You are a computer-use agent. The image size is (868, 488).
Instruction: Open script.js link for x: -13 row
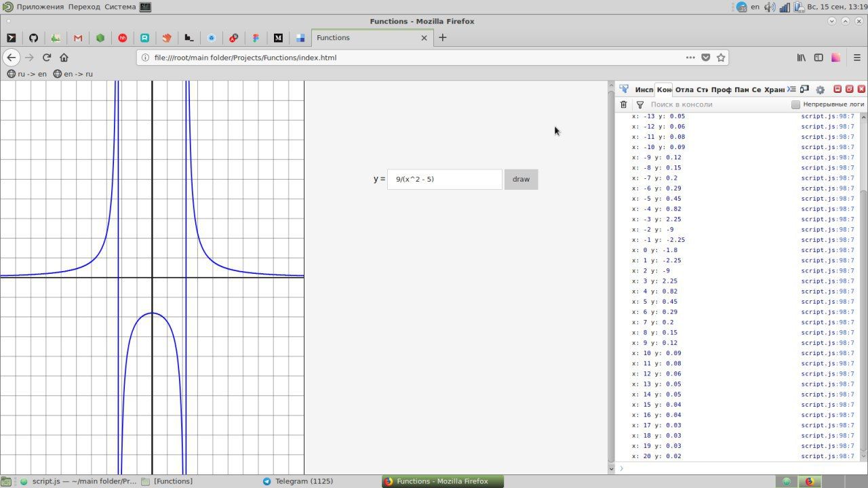click(827, 116)
